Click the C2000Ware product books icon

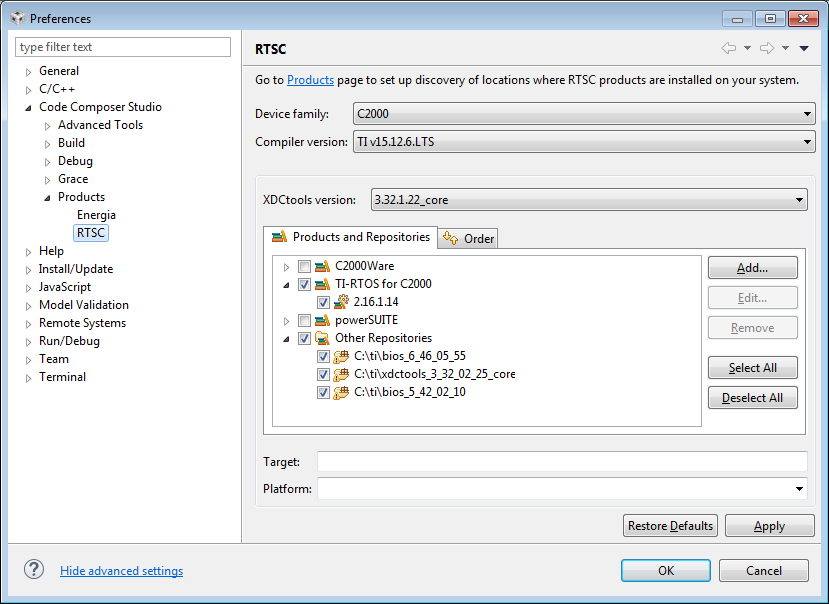coord(322,266)
